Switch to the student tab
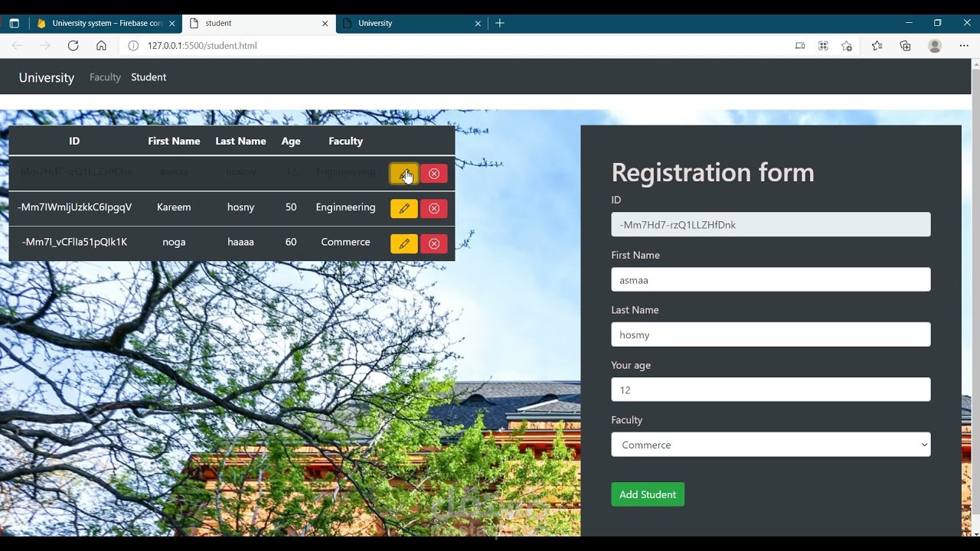Viewport: 980px width, 551px height. [259, 23]
